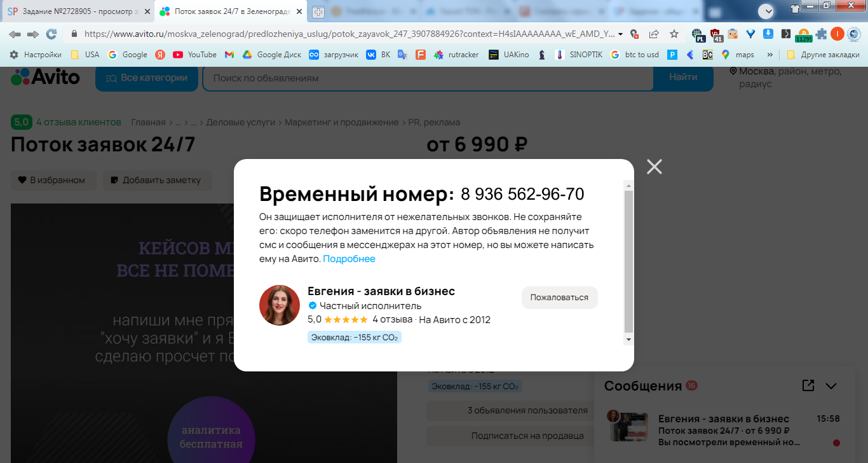868x463 pixels.
Task: Open the blue funnel extension
Action: pyautogui.click(x=750, y=34)
